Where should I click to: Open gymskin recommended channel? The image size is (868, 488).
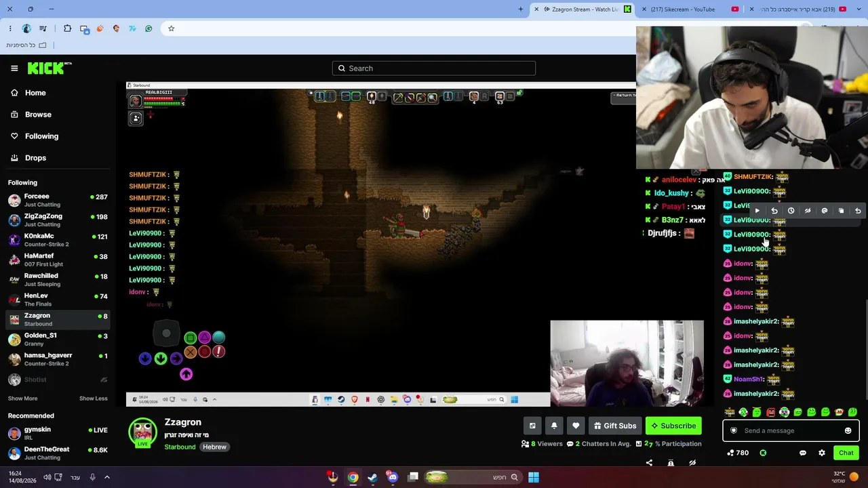[58, 433]
